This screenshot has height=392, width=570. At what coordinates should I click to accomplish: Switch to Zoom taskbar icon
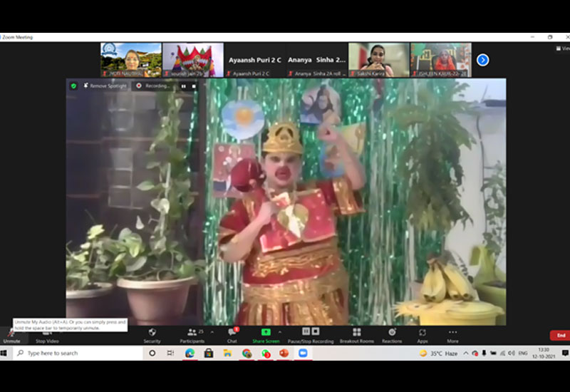(304, 353)
